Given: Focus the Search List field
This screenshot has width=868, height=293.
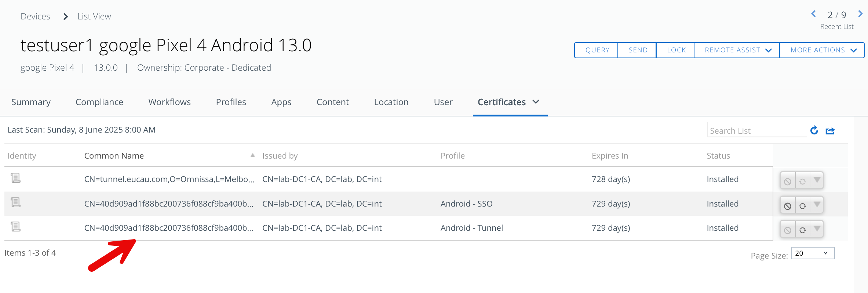Looking at the screenshot, I should coord(756,130).
